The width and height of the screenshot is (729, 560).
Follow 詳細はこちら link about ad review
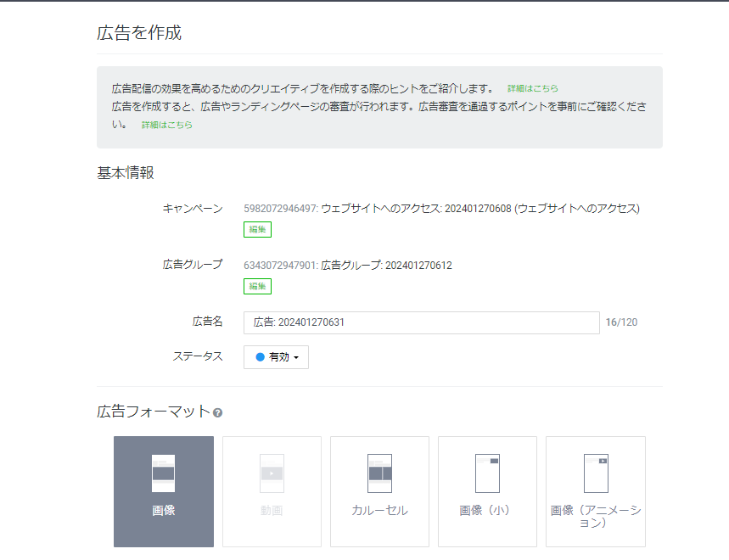click(167, 125)
